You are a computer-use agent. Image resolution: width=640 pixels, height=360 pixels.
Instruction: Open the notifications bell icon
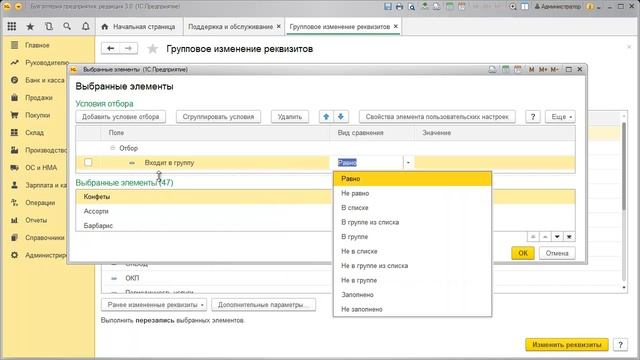pyautogui.click(x=85, y=27)
